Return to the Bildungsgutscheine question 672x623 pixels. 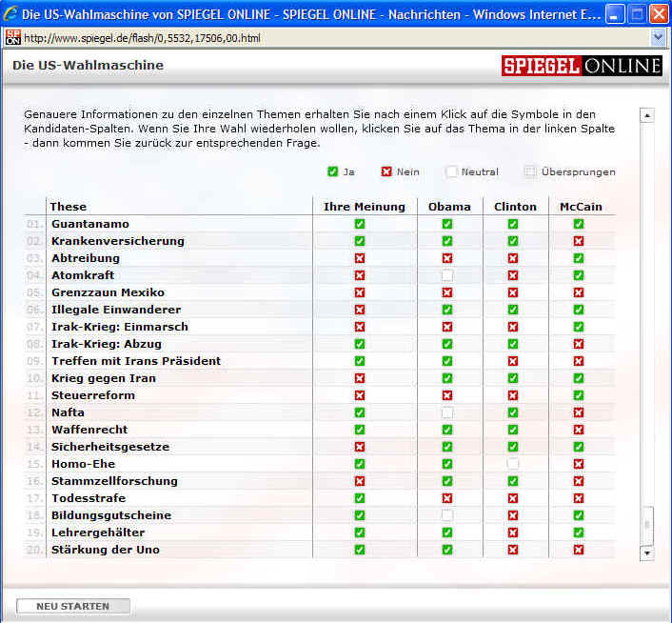point(111,515)
